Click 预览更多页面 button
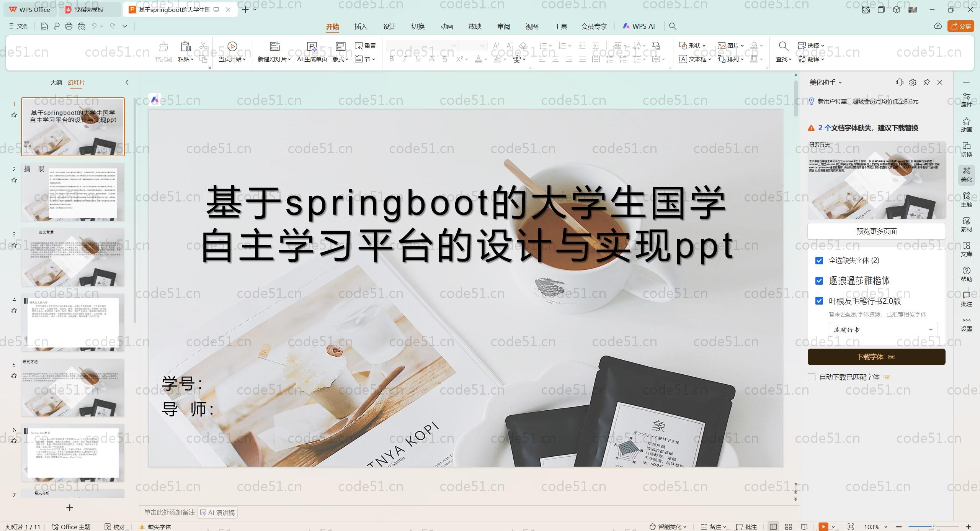Viewport: 980px width, 531px height. (x=876, y=231)
